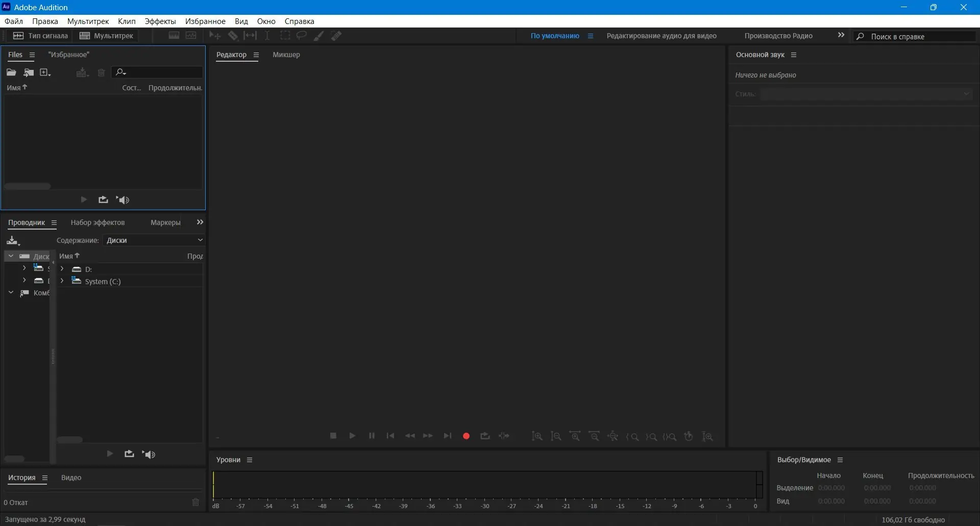Click Stop transport button
980x526 pixels.
[333, 436]
